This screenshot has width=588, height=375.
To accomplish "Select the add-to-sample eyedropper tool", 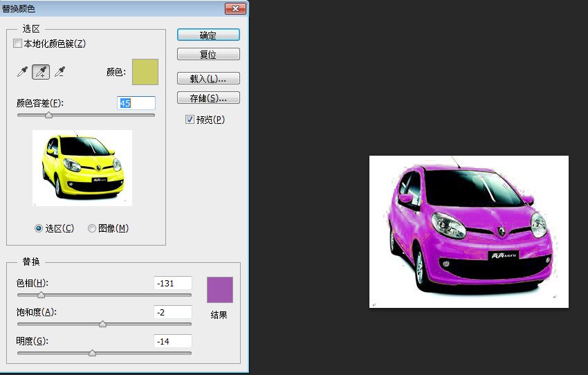I will (x=41, y=72).
